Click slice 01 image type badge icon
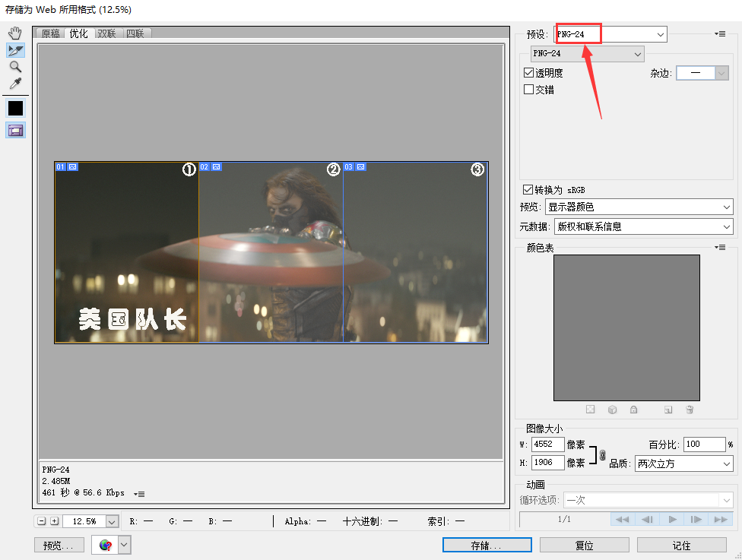The width and height of the screenshot is (742, 560). [x=72, y=167]
